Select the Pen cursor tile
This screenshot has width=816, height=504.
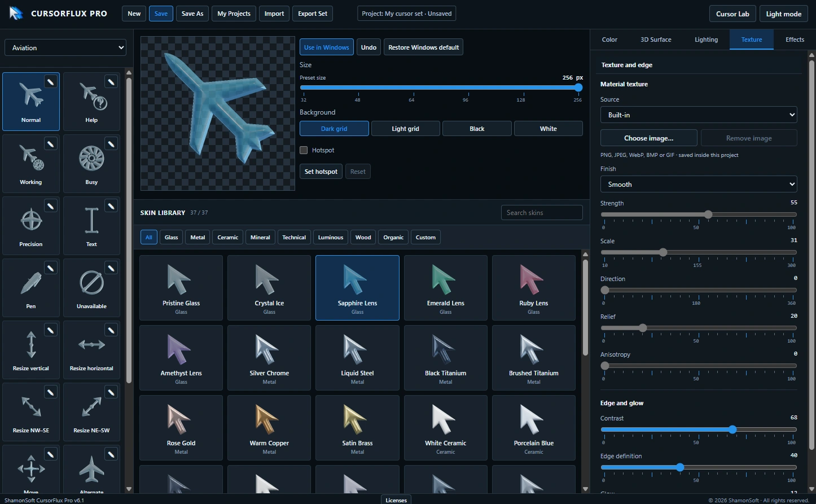(x=31, y=288)
